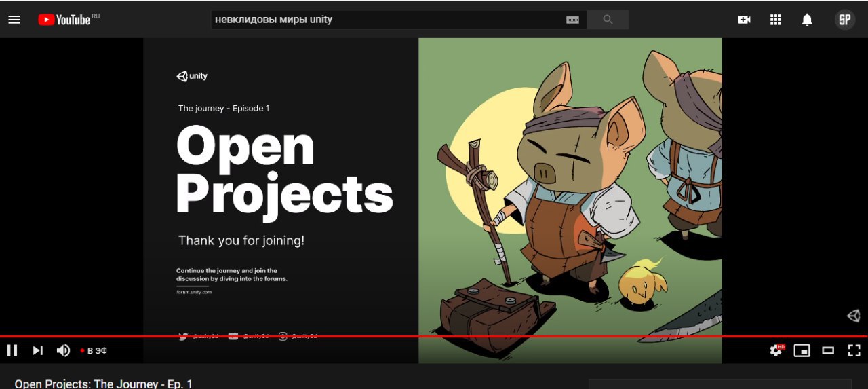Click the Instagram handle icon in video
This screenshot has width=868, height=389.
tap(283, 337)
